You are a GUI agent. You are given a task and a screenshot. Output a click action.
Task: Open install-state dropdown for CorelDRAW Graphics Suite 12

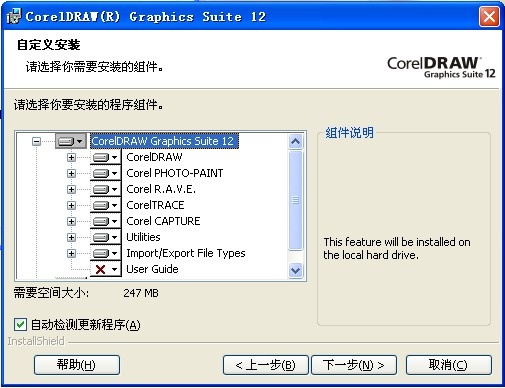pyautogui.click(x=71, y=141)
